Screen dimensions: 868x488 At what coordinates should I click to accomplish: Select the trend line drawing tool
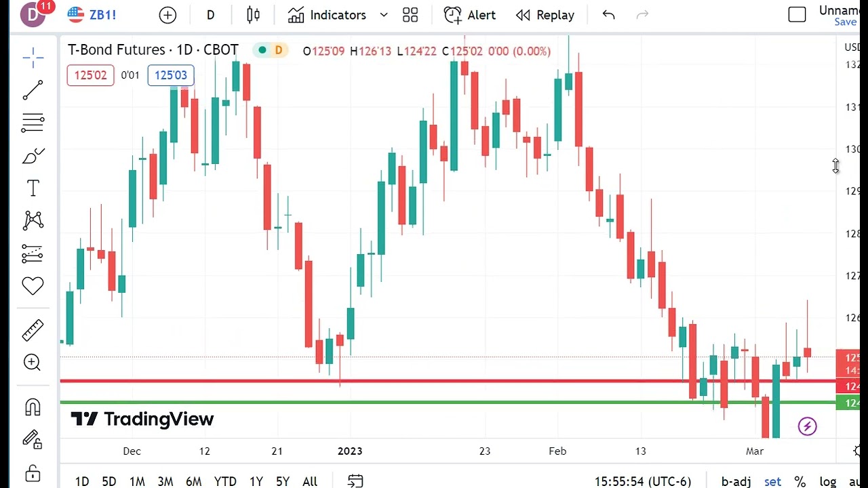(33, 90)
